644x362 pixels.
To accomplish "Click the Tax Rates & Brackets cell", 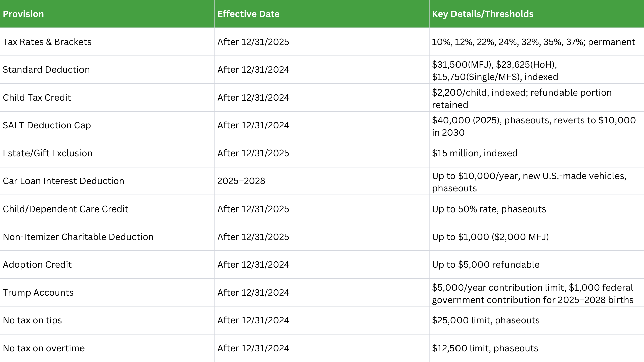I will coord(107,42).
